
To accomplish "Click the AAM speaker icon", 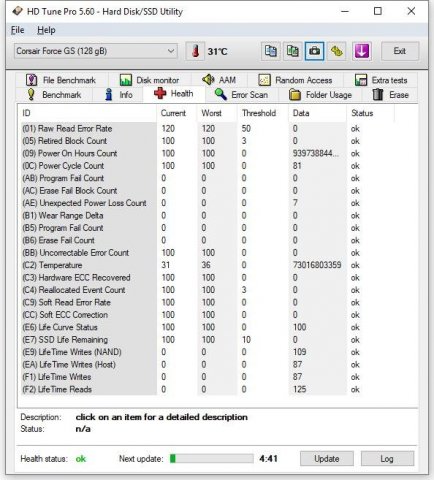I will pyautogui.click(x=208, y=80).
